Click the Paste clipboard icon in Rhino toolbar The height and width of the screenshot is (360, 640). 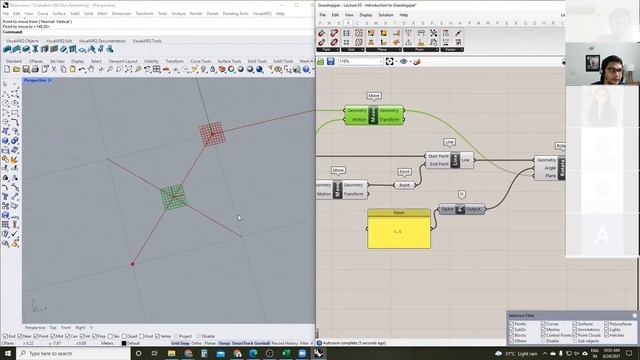[x=72, y=69]
